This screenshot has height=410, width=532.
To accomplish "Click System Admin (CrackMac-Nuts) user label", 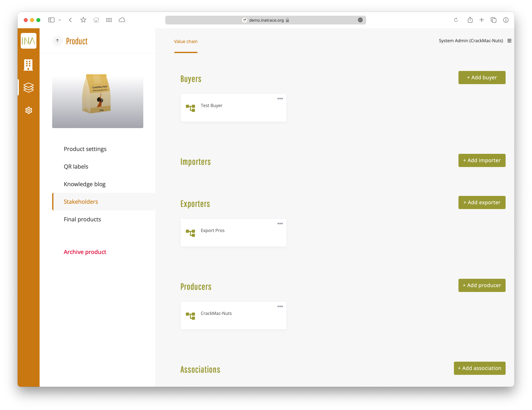I will tap(471, 41).
